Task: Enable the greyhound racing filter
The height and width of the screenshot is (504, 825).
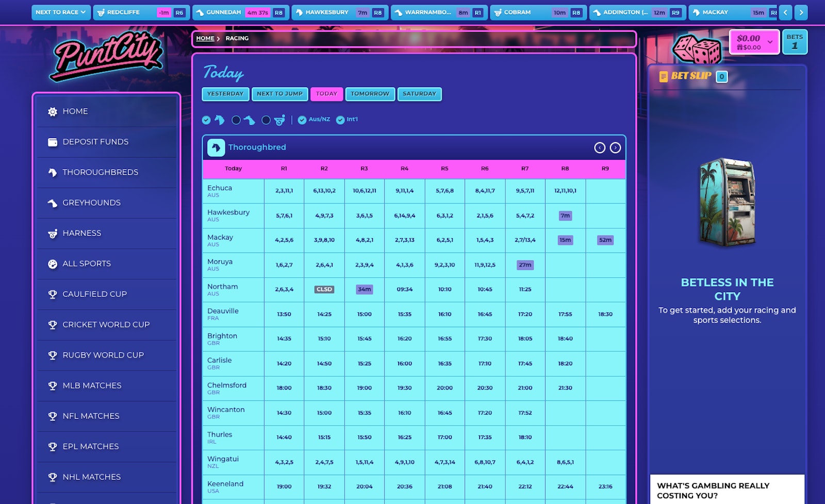Action: (x=236, y=120)
